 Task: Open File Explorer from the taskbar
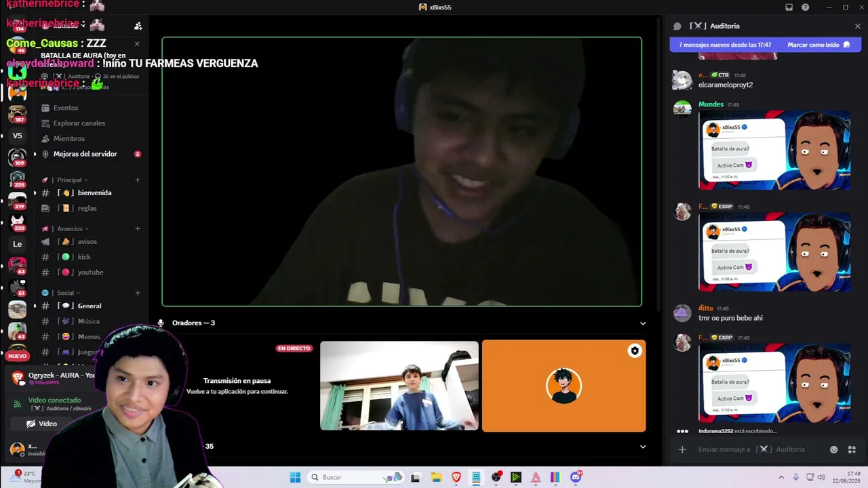436,477
